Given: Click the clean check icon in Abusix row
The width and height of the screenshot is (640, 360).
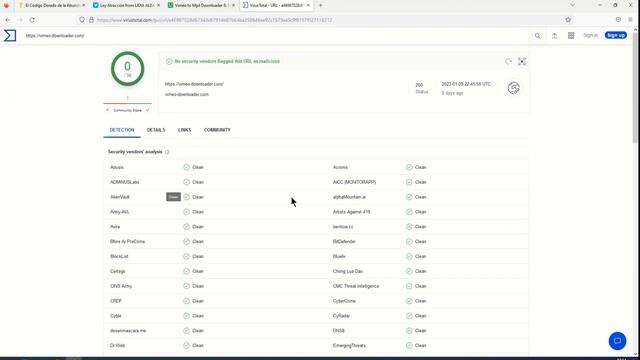Looking at the screenshot, I should 187,167.
